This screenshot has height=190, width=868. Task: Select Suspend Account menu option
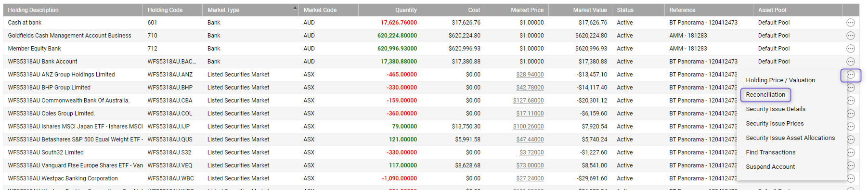770,167
